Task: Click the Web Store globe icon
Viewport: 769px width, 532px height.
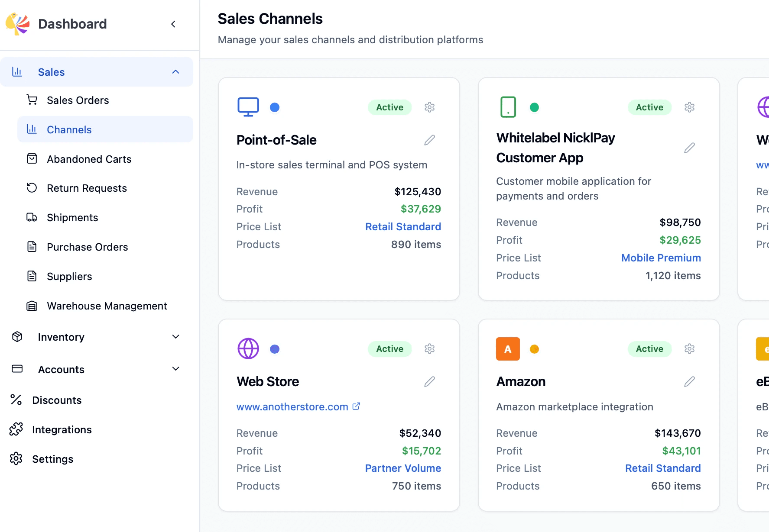Action: click(248, 348)
